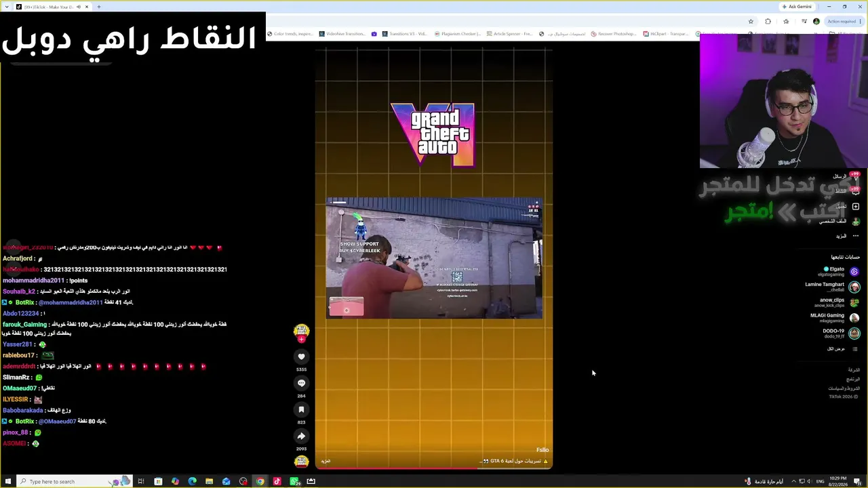The image size is (868, 488).
Task: Open Chrome from the taskbar
Action: click(x=260, y=481)
